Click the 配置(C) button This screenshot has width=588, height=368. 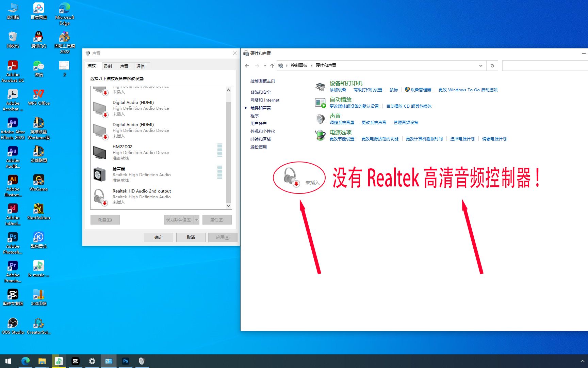click(105, 220)
